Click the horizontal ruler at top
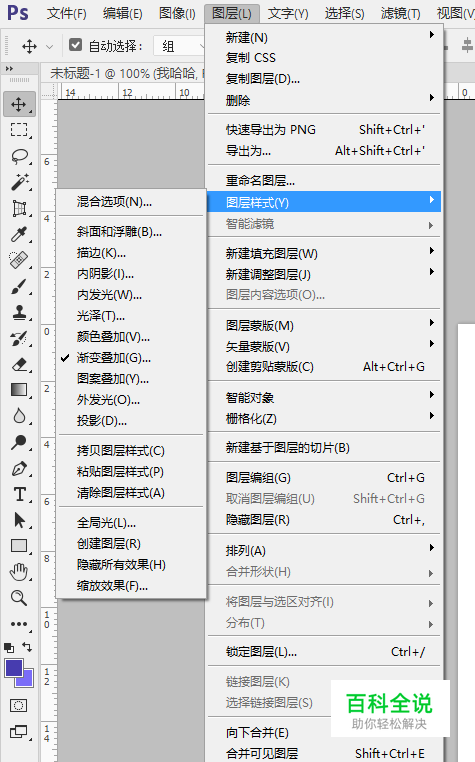 pos(130,92)
